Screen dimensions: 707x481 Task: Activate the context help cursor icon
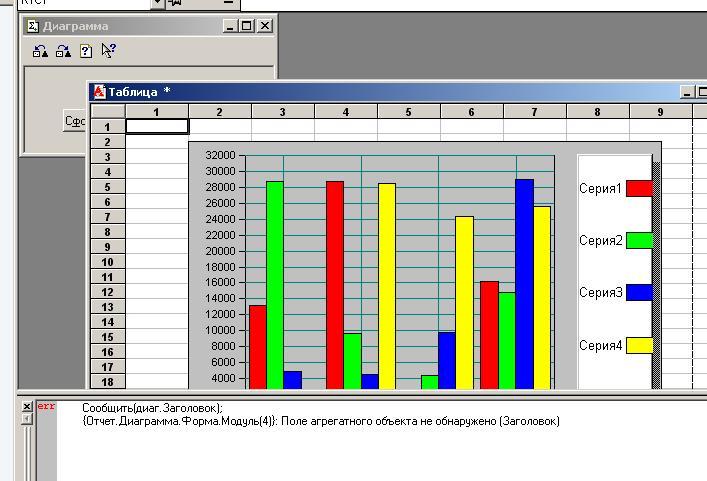pos(109,51)
